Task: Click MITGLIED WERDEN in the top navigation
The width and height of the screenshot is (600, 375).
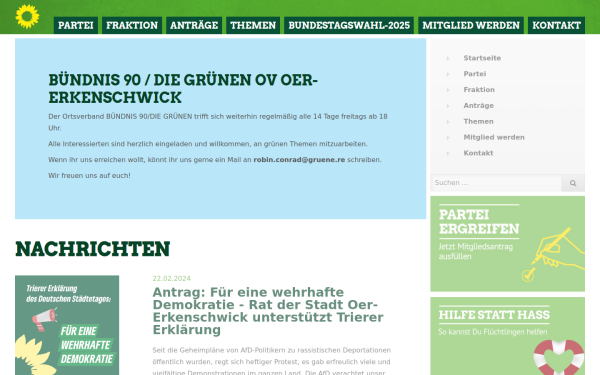Action: pos(471,25)
